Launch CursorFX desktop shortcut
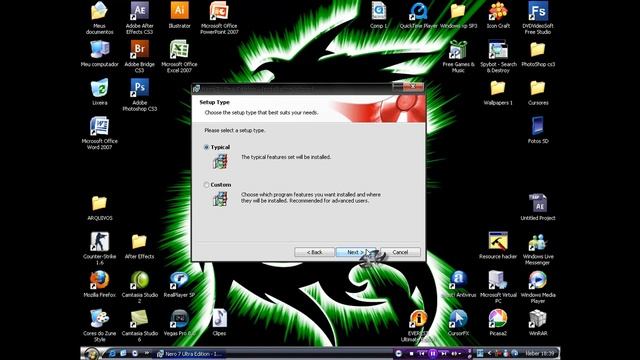640x360 pixels. point(458,322)
